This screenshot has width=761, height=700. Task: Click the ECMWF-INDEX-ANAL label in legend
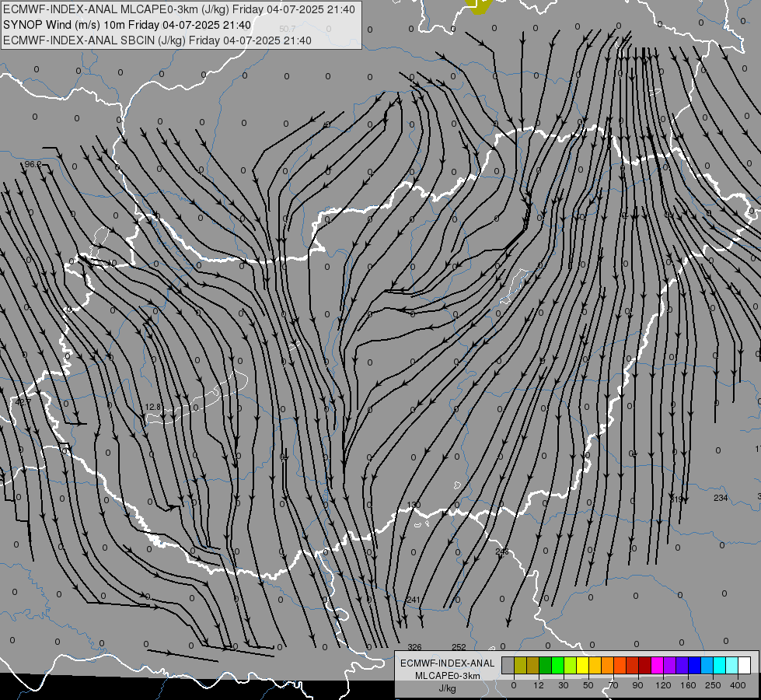coord(448,663)
